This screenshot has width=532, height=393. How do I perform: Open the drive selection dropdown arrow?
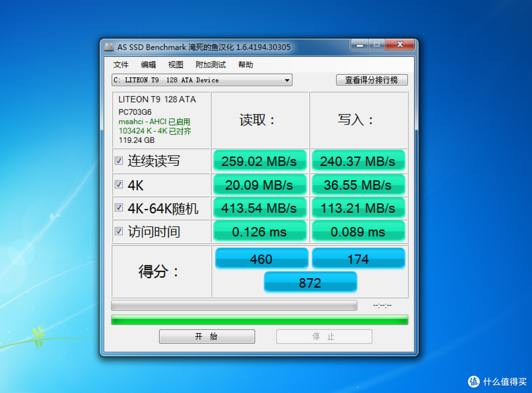287,80
